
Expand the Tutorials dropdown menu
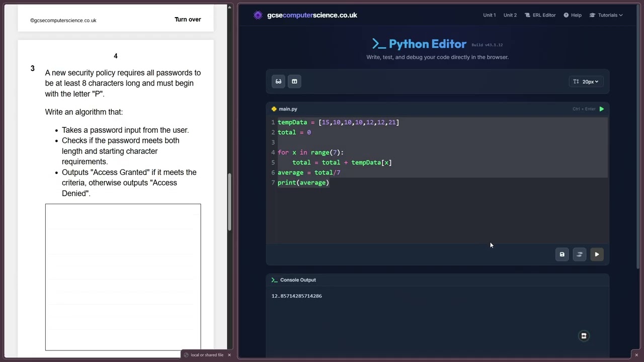pos(606,15)
